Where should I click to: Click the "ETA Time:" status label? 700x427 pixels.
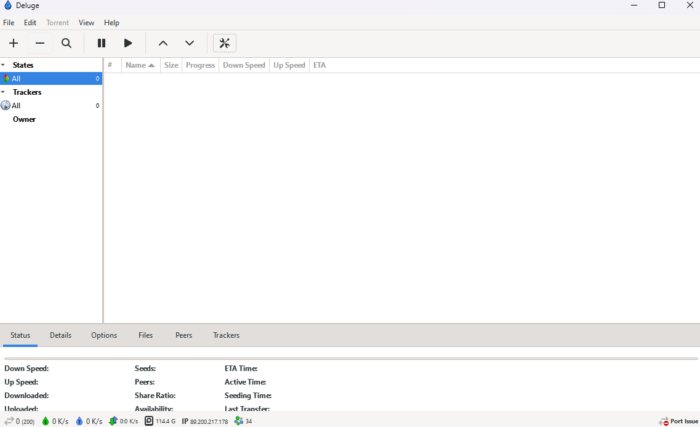241,368
